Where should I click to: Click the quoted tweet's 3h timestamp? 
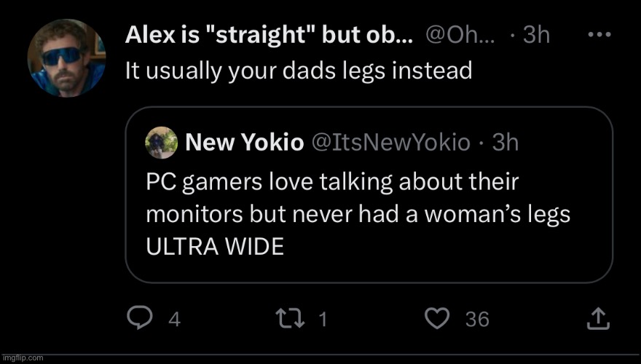pos(505,143)
